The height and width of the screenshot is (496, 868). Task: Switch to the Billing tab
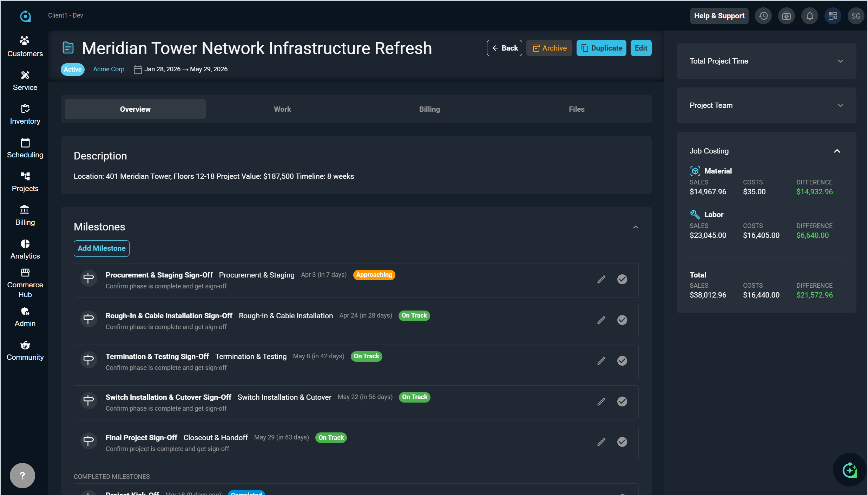(429, 109)
